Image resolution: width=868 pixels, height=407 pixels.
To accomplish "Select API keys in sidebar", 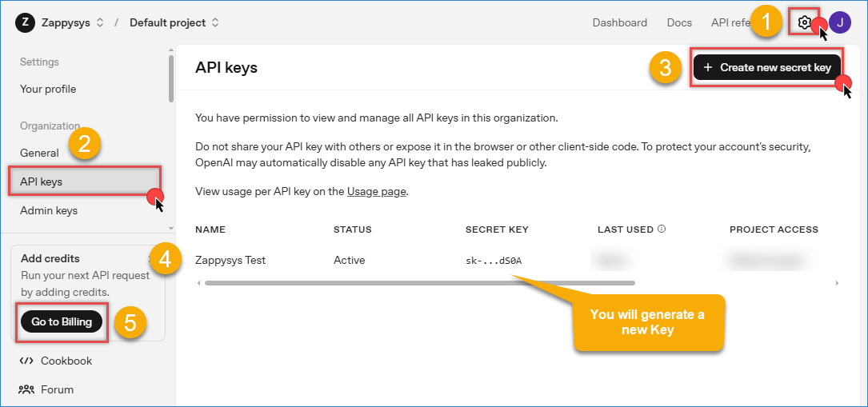I will tap(42, 182).
